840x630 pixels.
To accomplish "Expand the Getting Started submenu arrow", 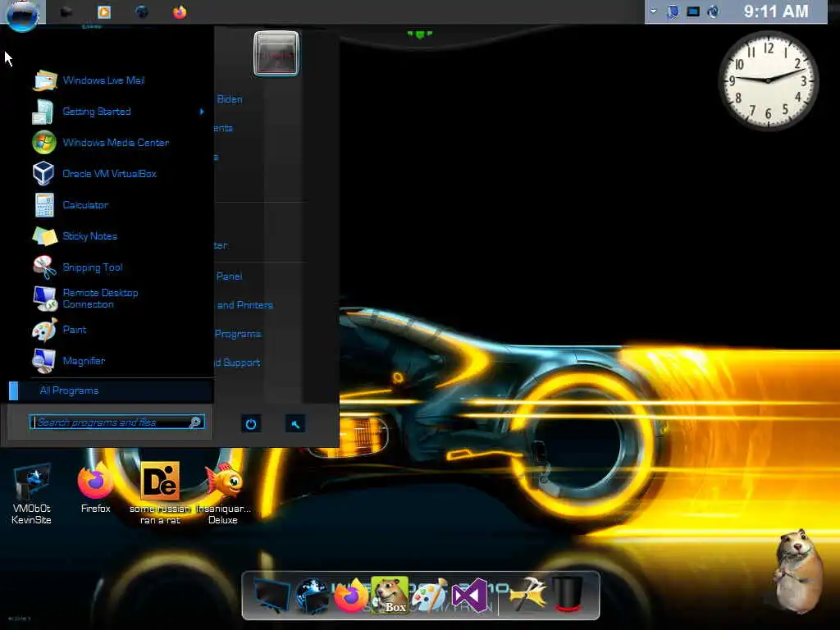I will coord(202,112).
